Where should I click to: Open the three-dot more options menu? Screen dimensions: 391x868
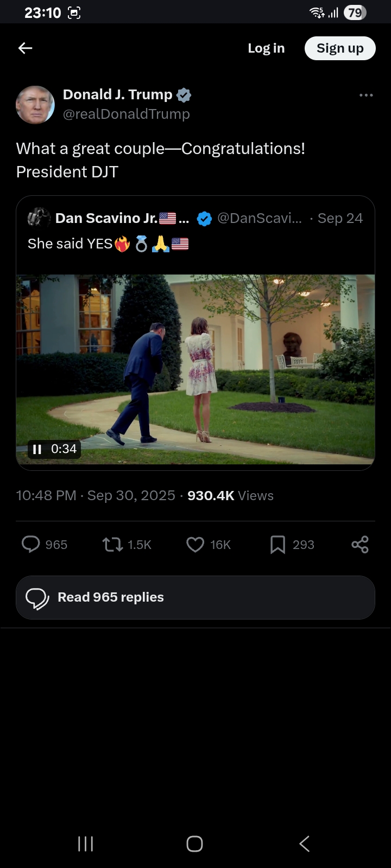[366, 95]
